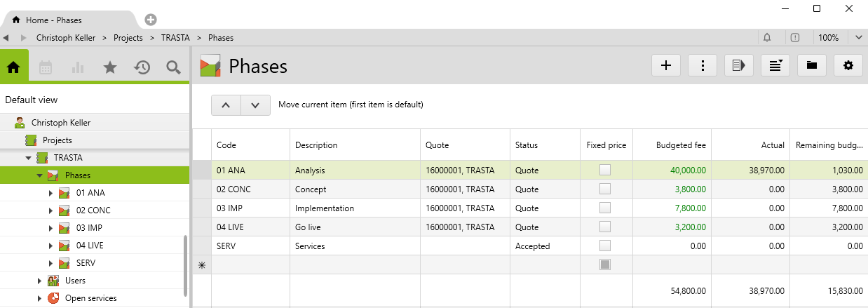Open the search magnifier in sidebar
This screenshot has width=868, height=308.
click(173, 67)
